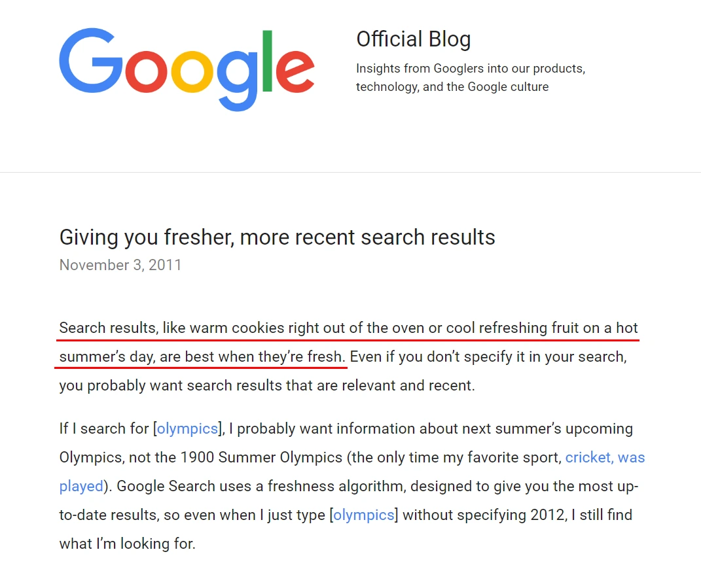Click the 'Insights from Googlers' tagline text

pyautogui.click(x=471, y=77)
